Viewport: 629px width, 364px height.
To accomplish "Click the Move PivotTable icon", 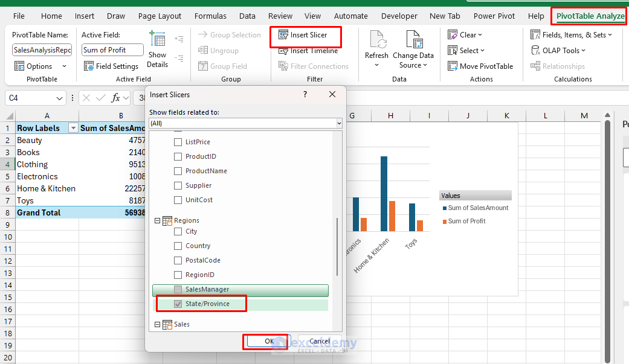I will 452,66.
